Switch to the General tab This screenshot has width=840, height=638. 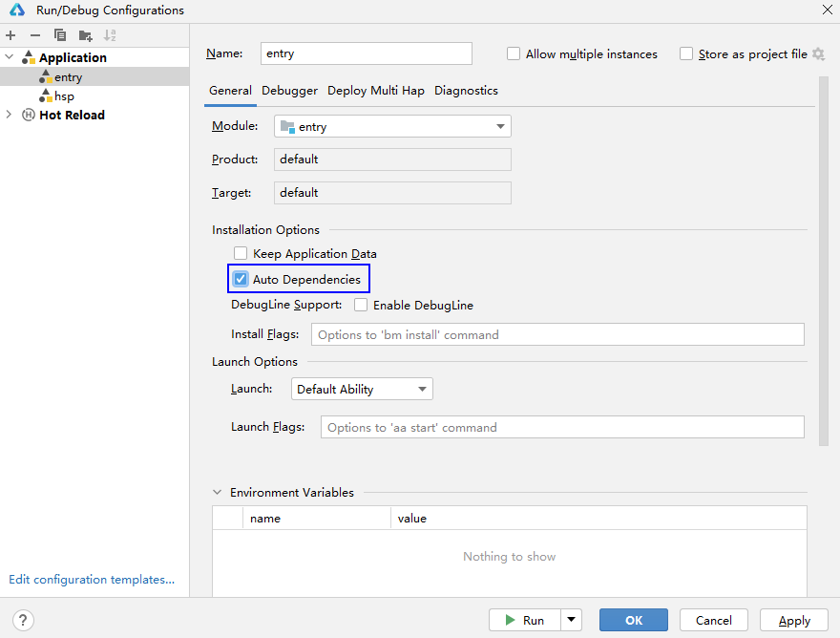click(230, 91)
